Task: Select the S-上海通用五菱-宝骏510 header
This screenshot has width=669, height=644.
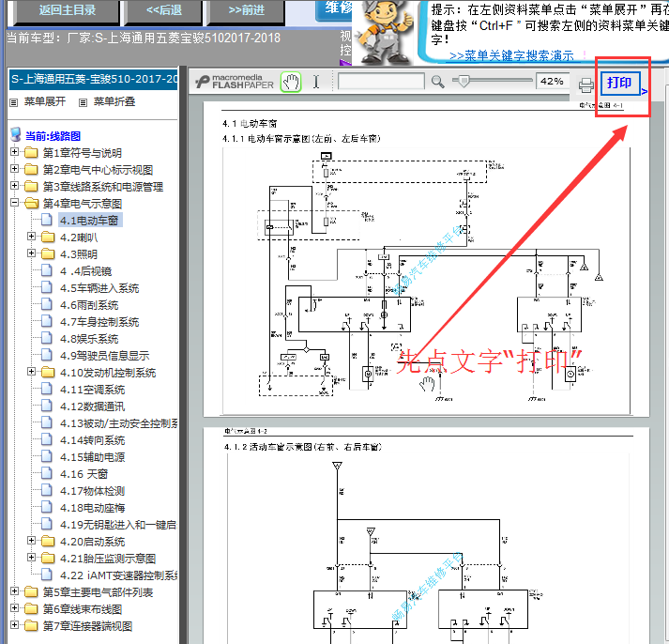Action: coord(94,80)
